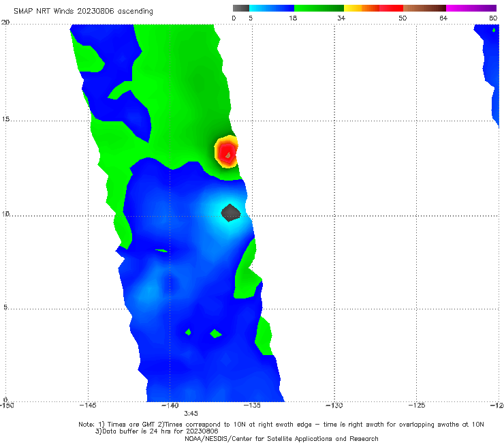Click the note "3)Data buffer is 24 hrs for 20230806"
This screenshot has height=443, width=504.
coord(157,431)
